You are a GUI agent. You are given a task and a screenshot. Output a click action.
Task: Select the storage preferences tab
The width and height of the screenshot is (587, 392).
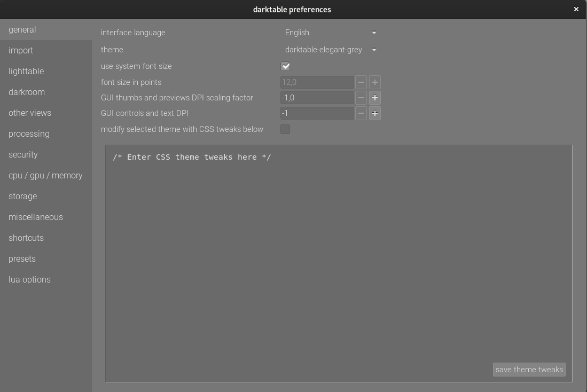[46, 196]
